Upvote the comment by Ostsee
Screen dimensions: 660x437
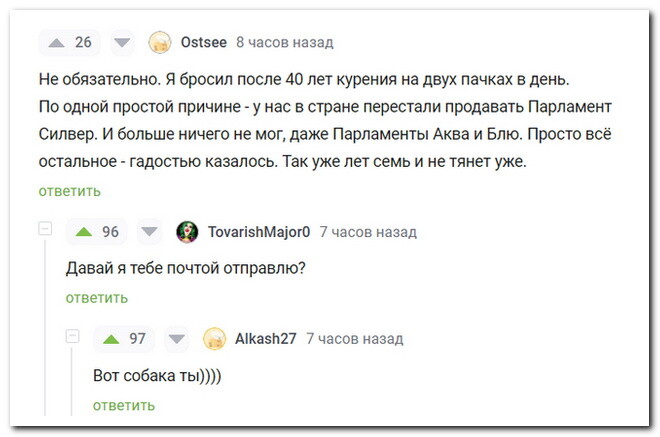click(x=56, y=42)
